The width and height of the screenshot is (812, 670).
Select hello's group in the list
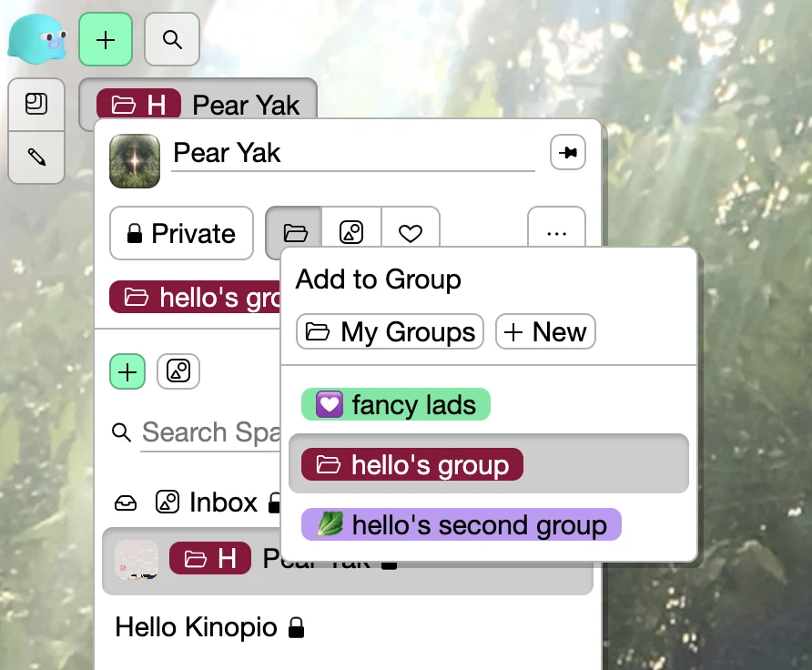coord(412,464)
